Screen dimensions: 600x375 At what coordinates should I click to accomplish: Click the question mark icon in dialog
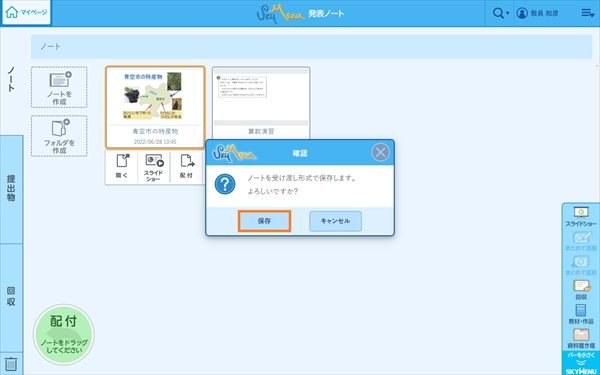(x=225, y=184)
